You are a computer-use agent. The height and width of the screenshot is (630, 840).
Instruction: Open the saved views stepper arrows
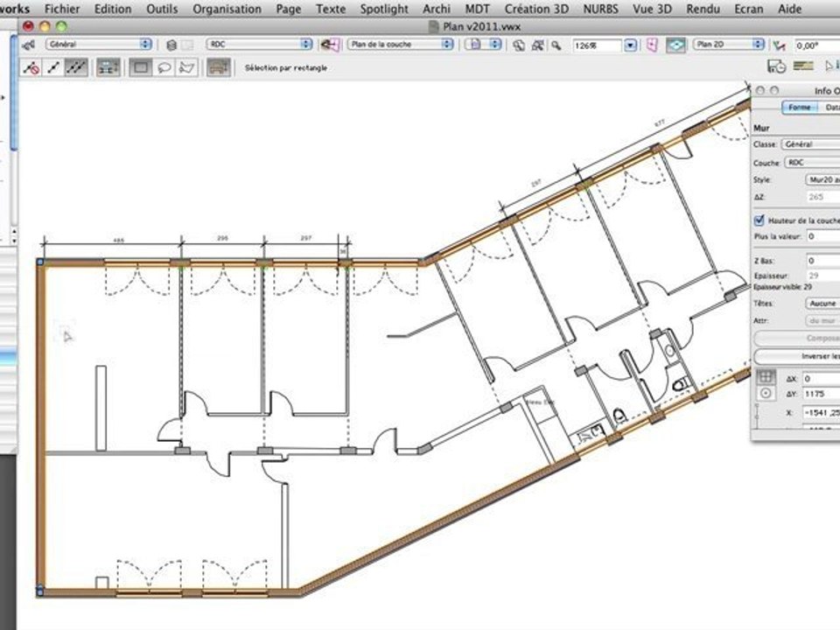(x=495, y=45)
